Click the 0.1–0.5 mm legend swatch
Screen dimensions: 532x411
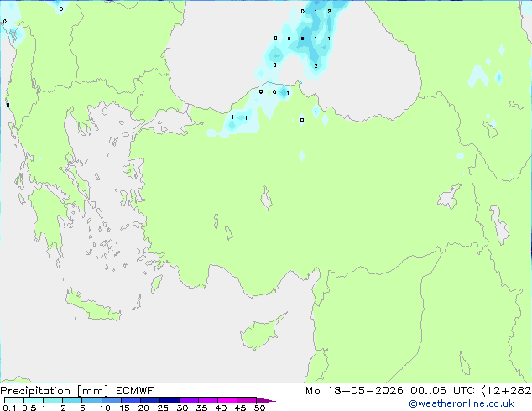(x=14, y=400)
